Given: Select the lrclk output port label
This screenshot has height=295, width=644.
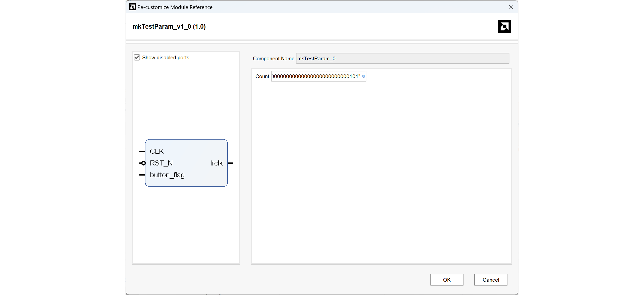Looking at the screenshot, I should coord(217,163).
